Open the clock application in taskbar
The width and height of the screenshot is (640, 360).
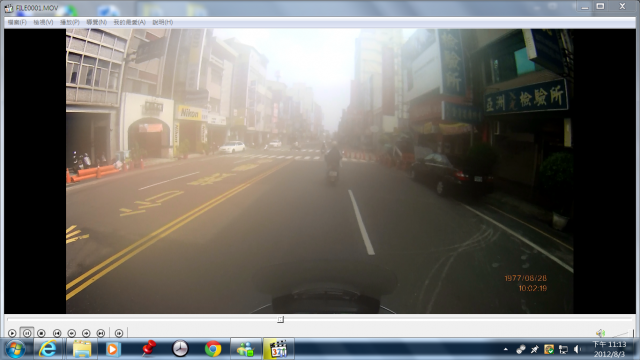pos(180,349)
